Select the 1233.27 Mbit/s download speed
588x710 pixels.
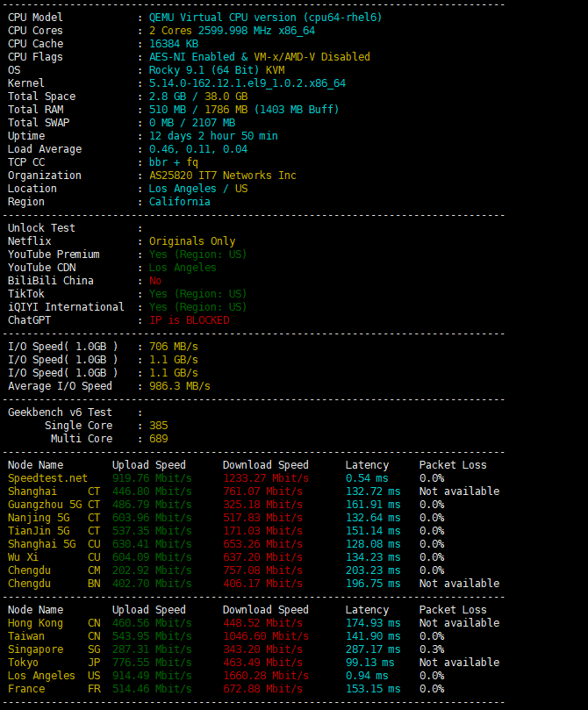point(265,478)
